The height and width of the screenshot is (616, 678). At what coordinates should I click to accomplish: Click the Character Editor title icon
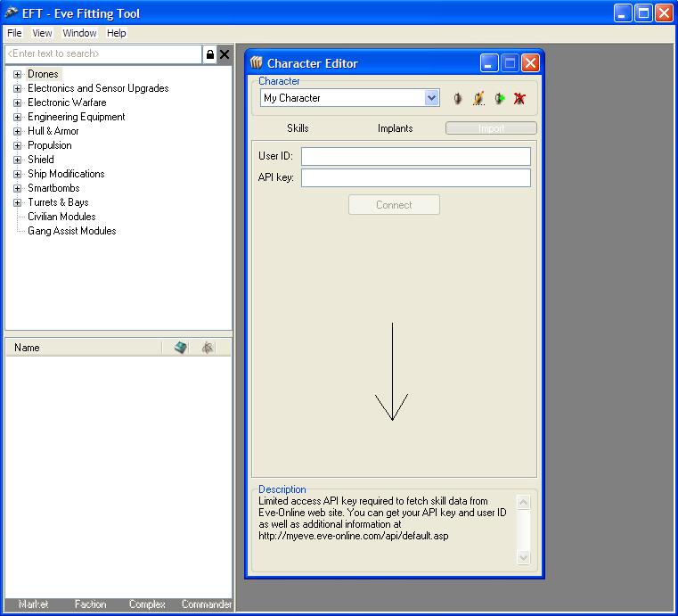[x=257, y=62]
